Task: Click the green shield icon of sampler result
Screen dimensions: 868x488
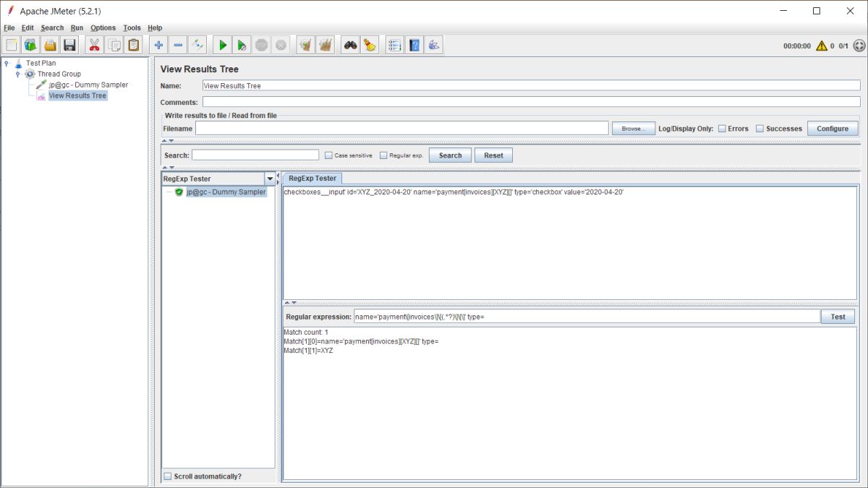Action: click(x=179, y=192)
